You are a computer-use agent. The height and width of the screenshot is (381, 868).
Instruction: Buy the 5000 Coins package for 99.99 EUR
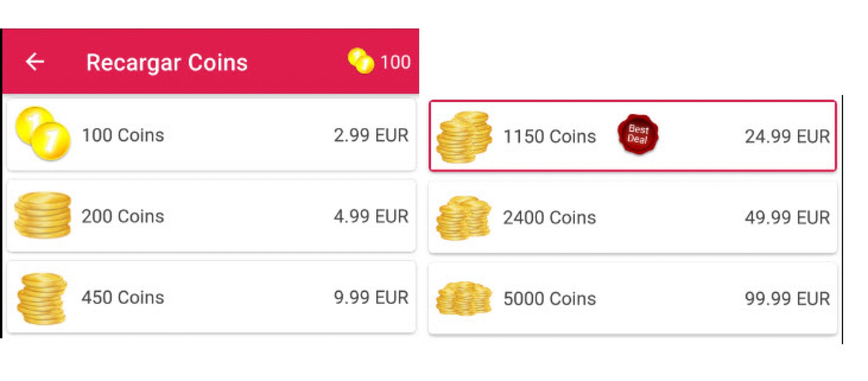point(632,298)
